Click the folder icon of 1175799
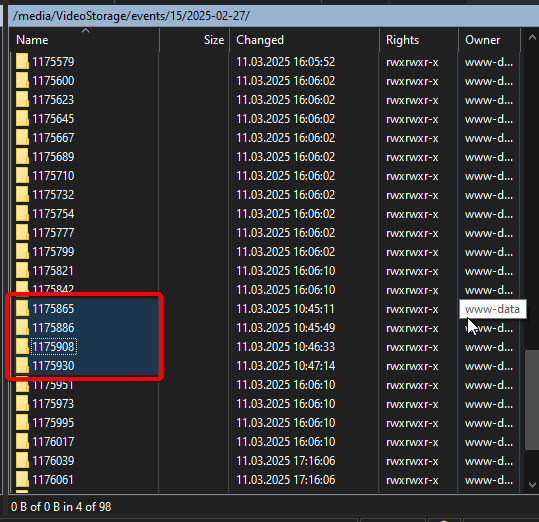This screenshot has width=539, height=522. tap(22, 252)
